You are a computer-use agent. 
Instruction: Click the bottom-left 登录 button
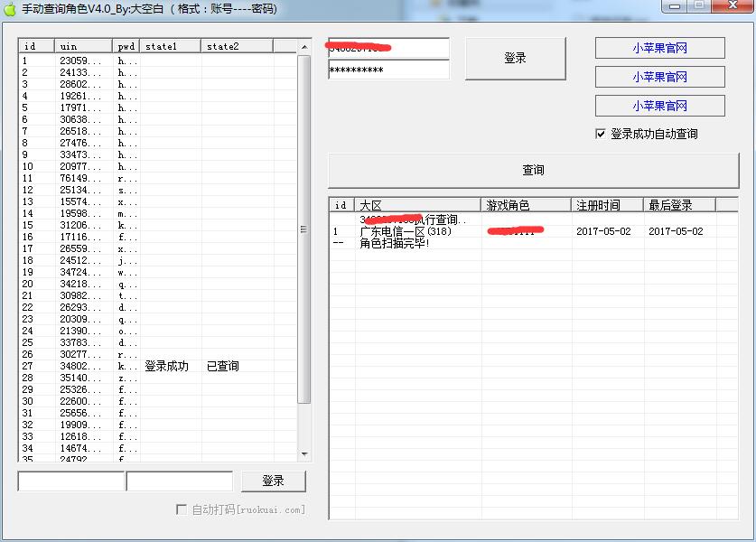tap(273, 481)
